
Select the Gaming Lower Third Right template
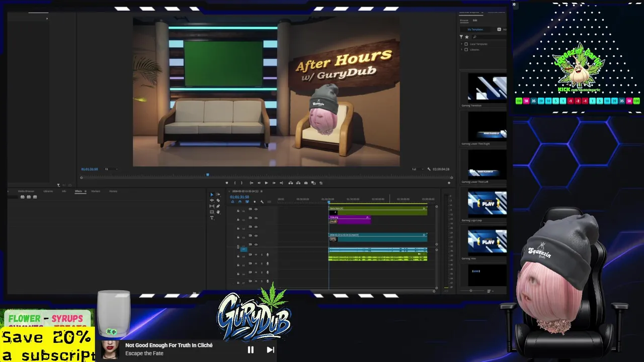(487, 126)
